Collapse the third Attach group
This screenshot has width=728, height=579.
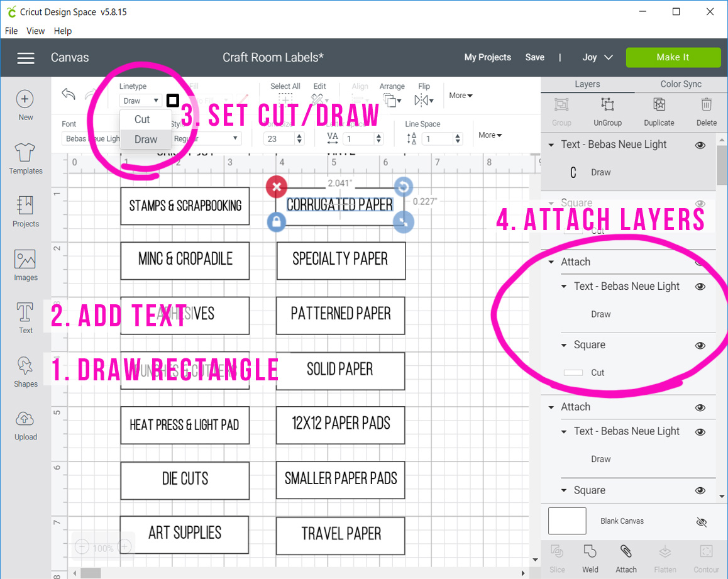click(551, 407)
